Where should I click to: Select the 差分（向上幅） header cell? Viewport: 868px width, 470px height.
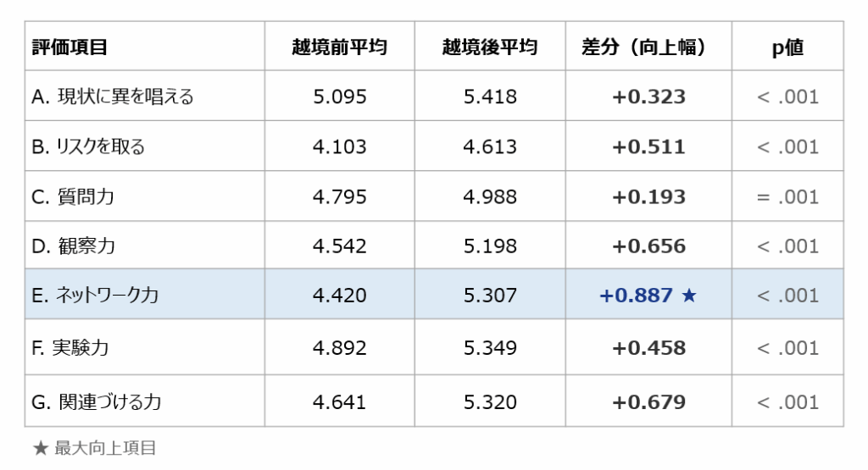point(648,47)
